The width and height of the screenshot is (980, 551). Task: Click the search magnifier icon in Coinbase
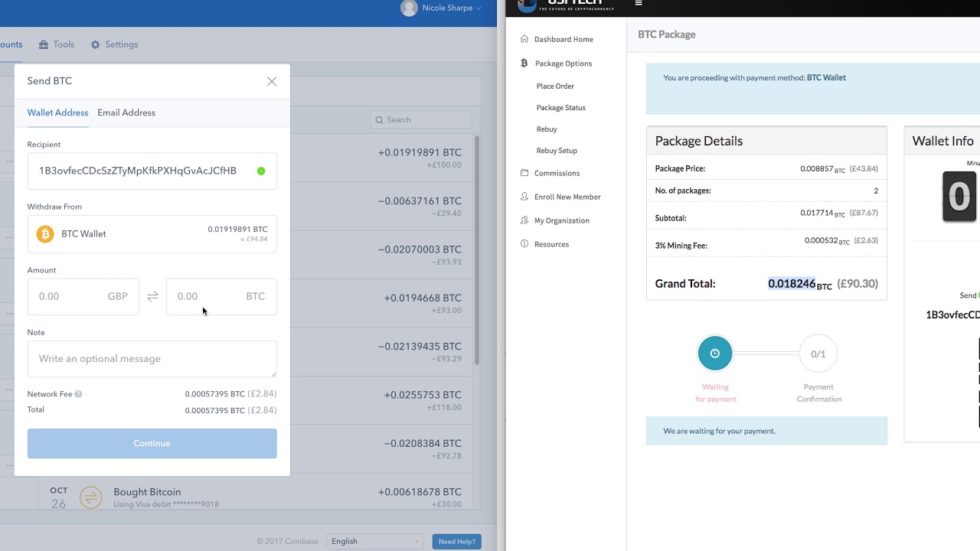click(380, 120)
